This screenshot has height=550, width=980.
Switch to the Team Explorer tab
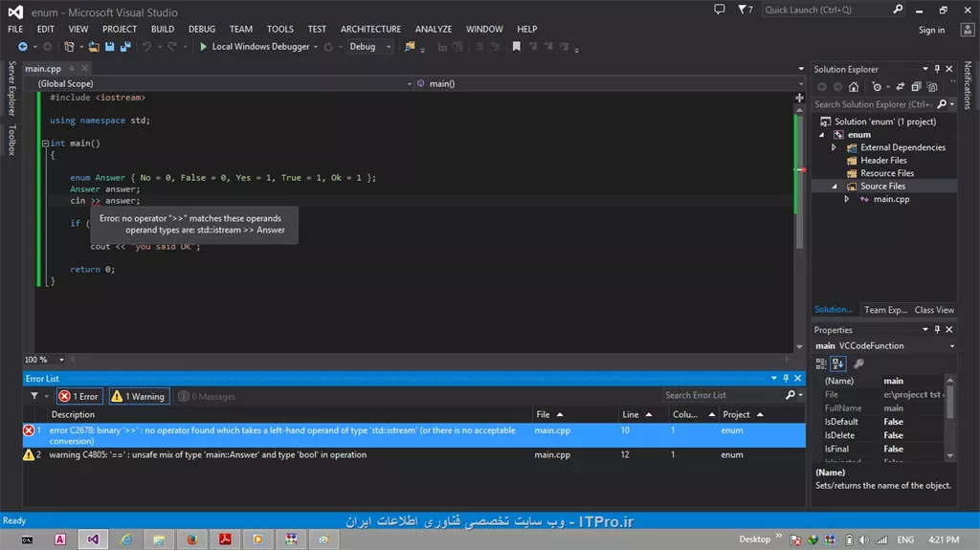pos(885,310)
